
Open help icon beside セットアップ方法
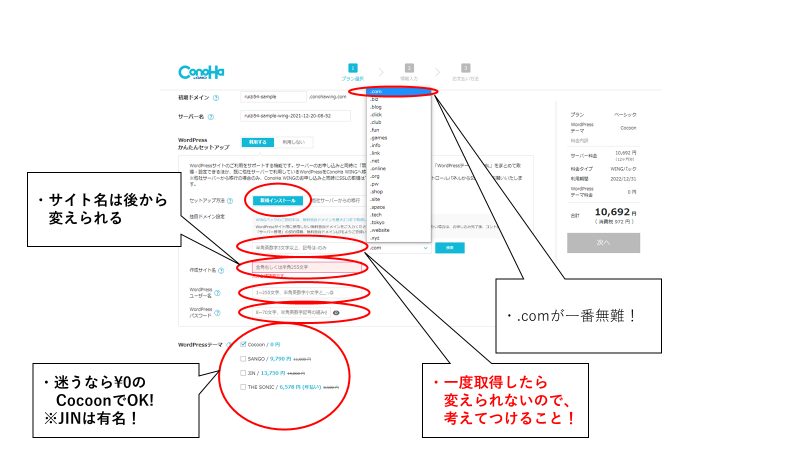(230, 201)
